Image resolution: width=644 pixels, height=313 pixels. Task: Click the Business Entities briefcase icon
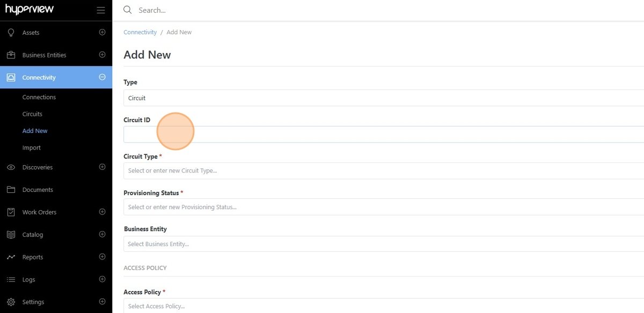click(x=11, y=55)
